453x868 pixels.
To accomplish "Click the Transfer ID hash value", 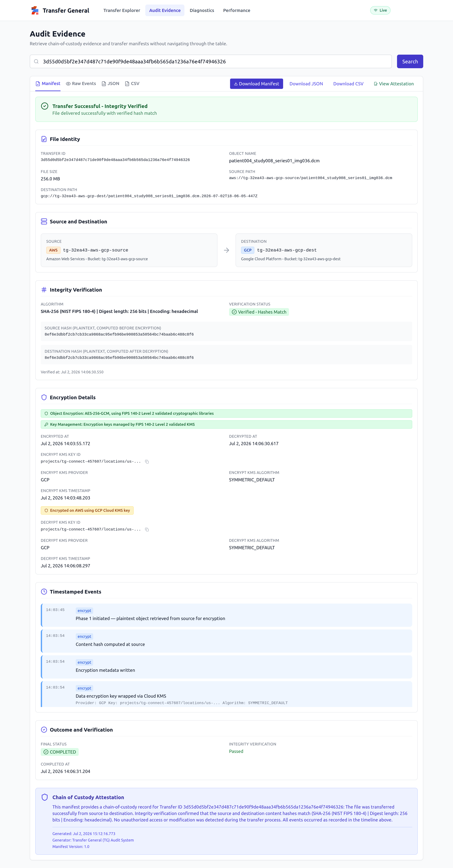I will 115,160.
